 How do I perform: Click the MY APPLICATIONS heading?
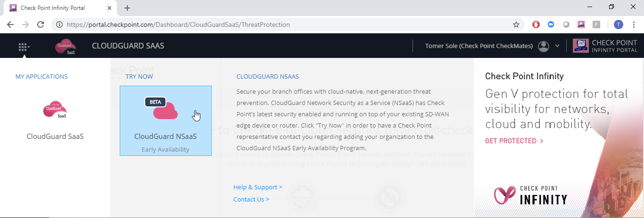(x=41, y=76)
